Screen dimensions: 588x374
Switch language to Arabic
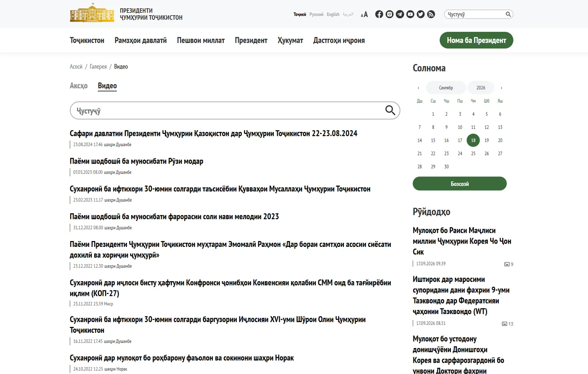pos(348,14)
